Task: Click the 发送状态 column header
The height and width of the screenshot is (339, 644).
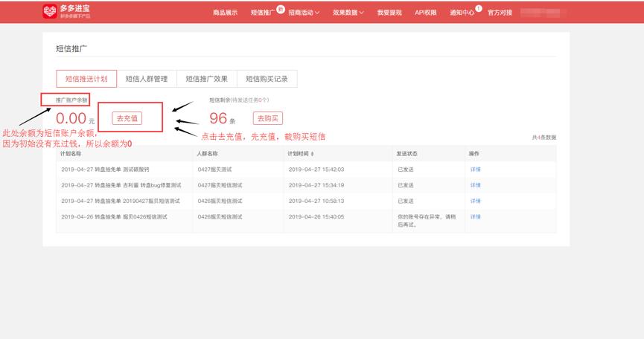Action: coord(407,154)
